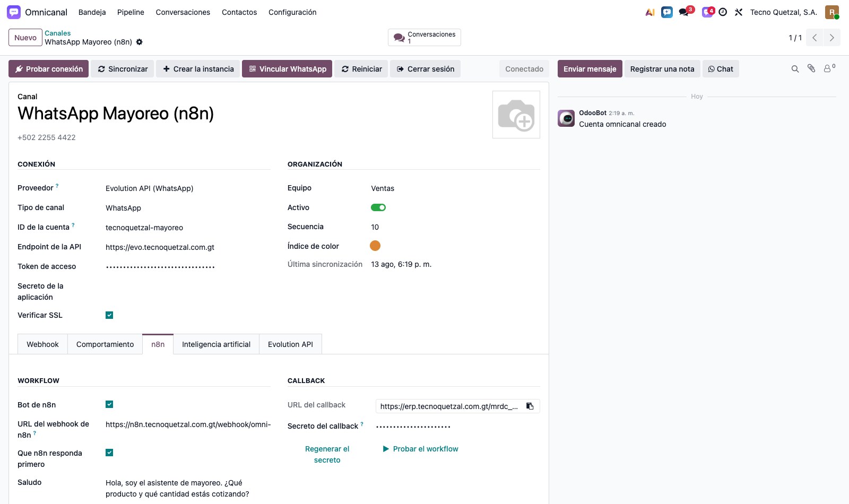849x504 pixels.
Task: Click Regenerar el secreto link
Action: tap(327, 454)
